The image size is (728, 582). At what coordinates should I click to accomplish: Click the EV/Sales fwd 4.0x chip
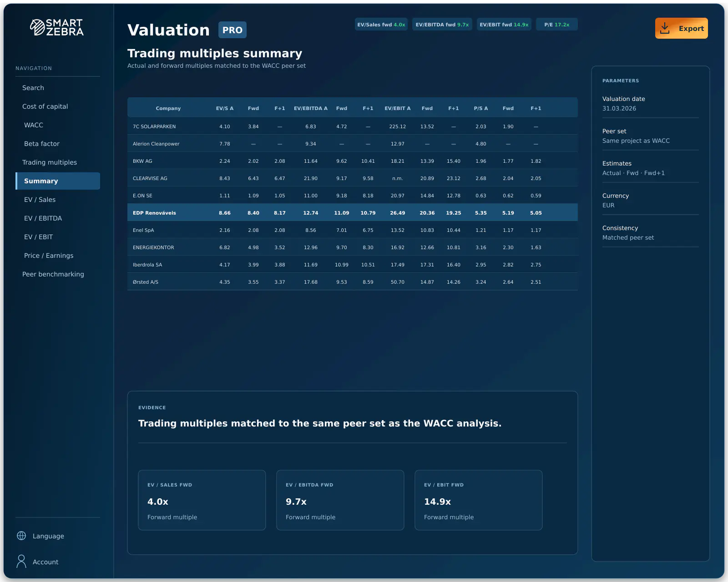[x=381, y=25]
